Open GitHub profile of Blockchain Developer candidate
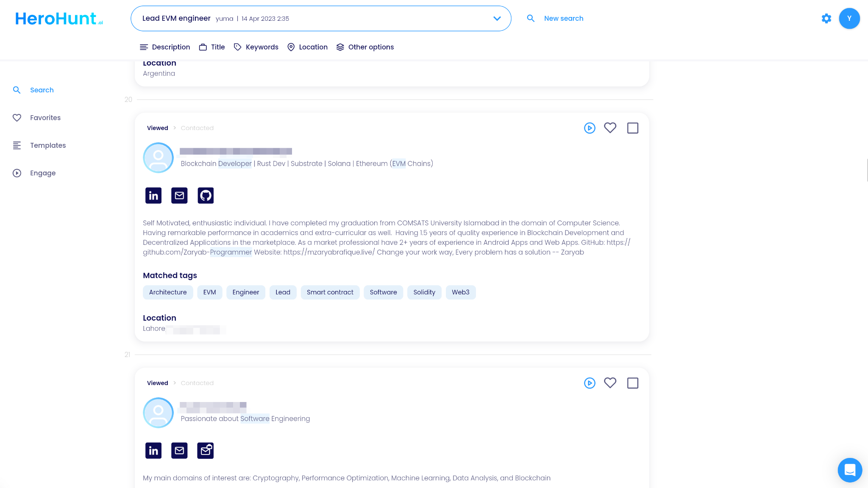The image size is (868, 488). coord(206,195)
